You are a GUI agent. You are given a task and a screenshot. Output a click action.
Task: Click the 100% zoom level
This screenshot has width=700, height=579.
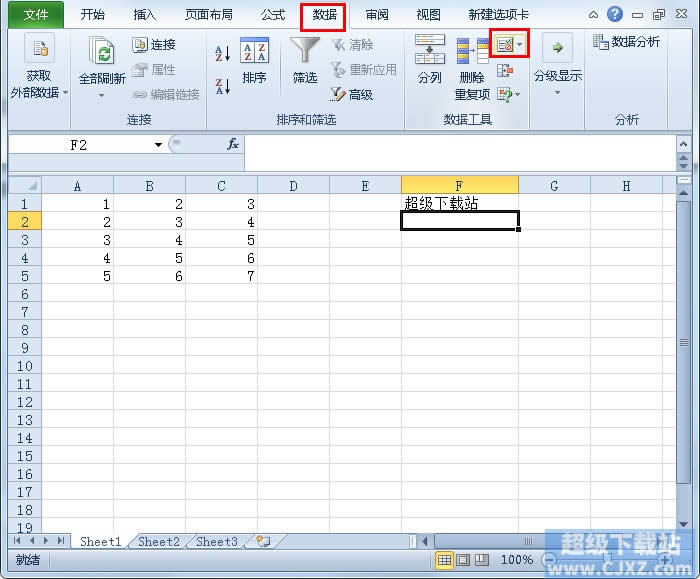[x=517, y=560]
